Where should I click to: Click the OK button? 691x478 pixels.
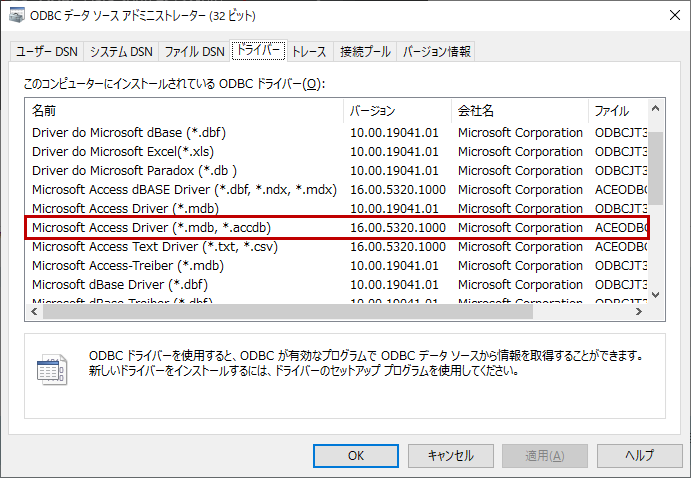pyautogui.click(x=356, y=456)
